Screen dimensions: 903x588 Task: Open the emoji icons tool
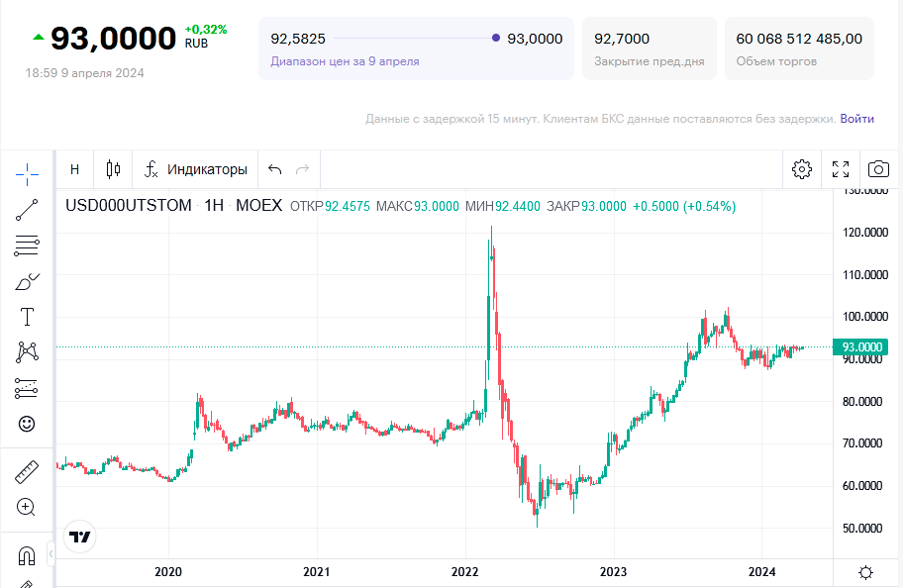tap(27, 424)
